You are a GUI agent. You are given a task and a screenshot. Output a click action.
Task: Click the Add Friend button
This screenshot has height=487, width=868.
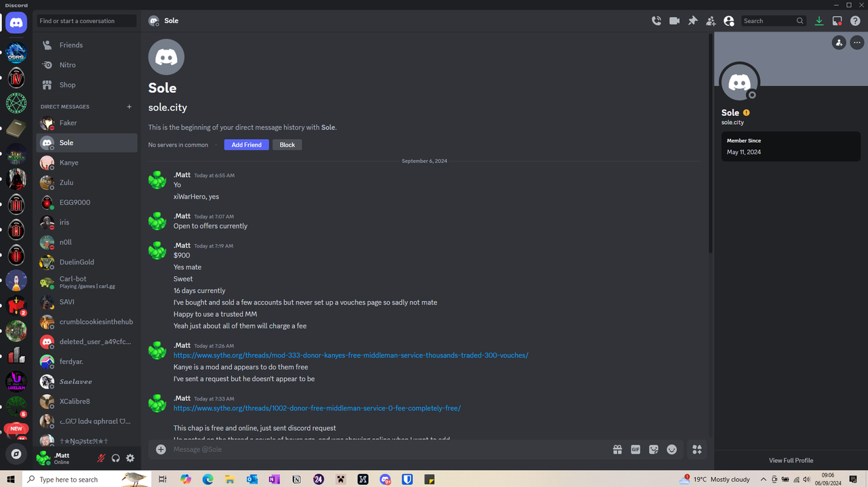coord(246,145)
